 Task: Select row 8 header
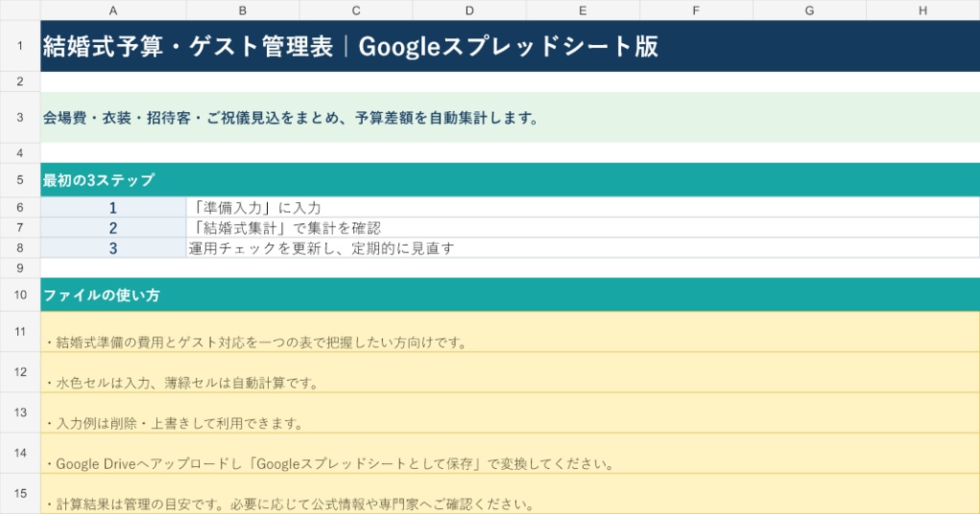coord(20,248)
